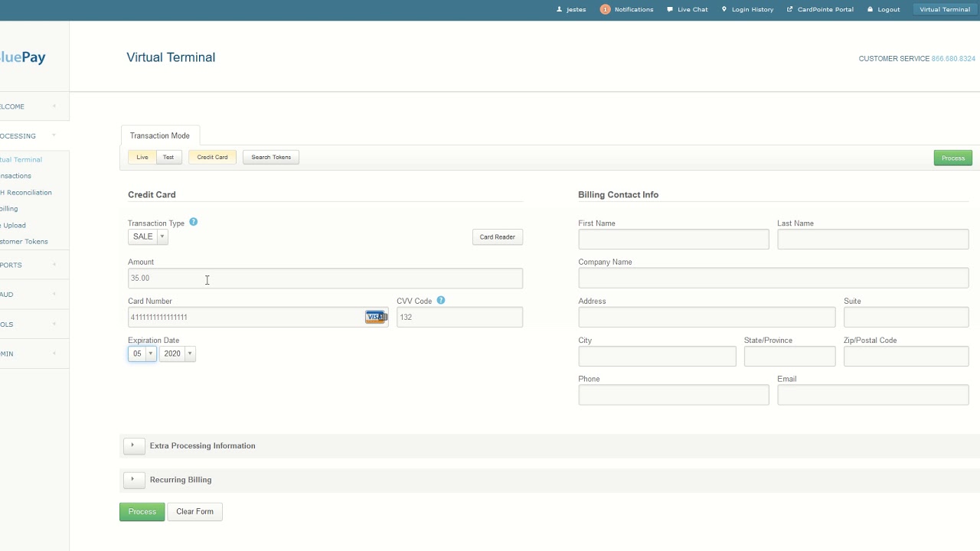
Task: Click the Suite field
Action: click(906, 317)
